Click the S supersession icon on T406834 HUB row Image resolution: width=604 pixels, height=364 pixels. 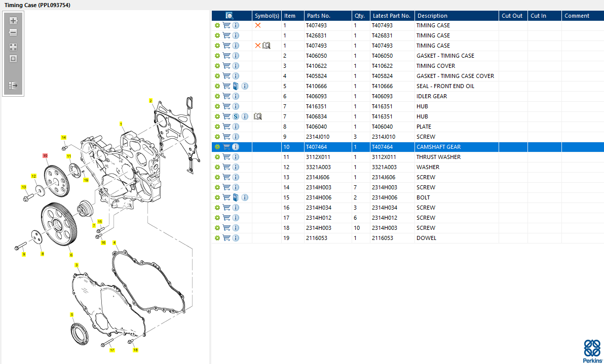pos(236,116)
